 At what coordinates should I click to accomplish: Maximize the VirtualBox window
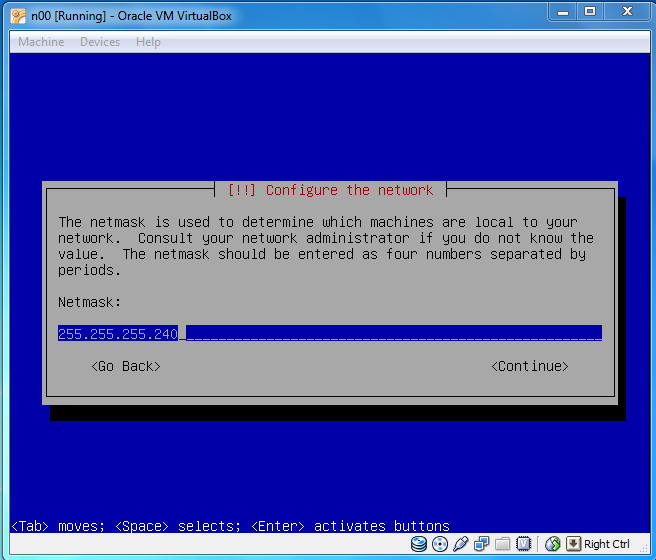[590, 12]
